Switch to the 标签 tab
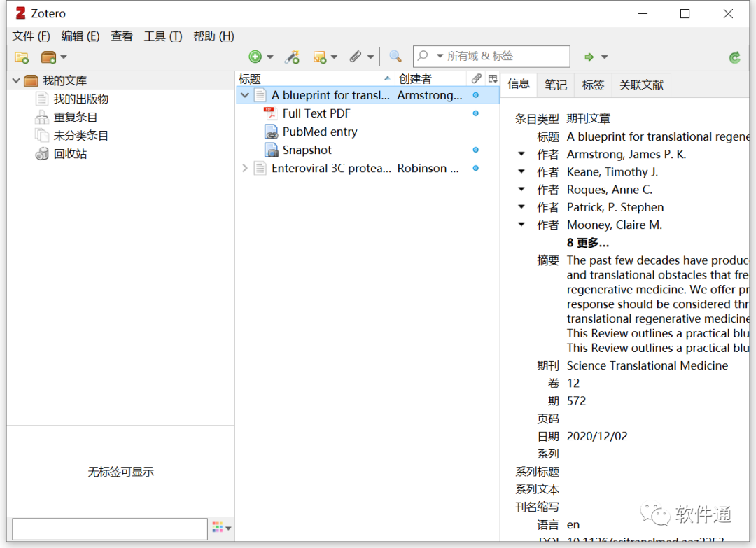The height and width of the screenshot is (548, 756). point(593,85)
